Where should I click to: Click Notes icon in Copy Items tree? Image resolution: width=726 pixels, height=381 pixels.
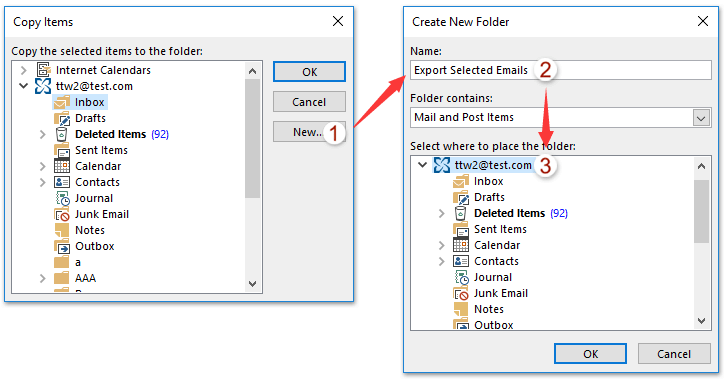(x=62, y=230)
